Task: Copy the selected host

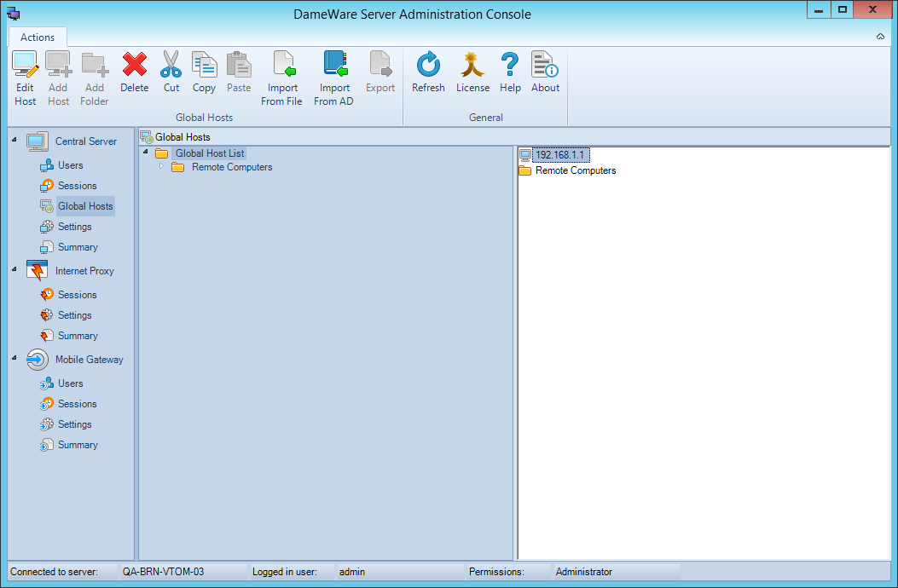Action: coord(204,72)
